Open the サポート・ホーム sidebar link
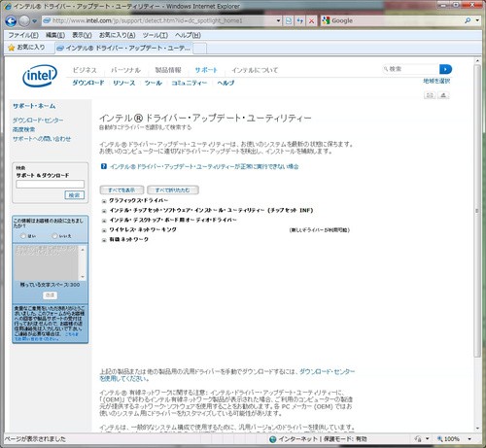This screenshot has height=448, width=486. [x=34, y=106]
